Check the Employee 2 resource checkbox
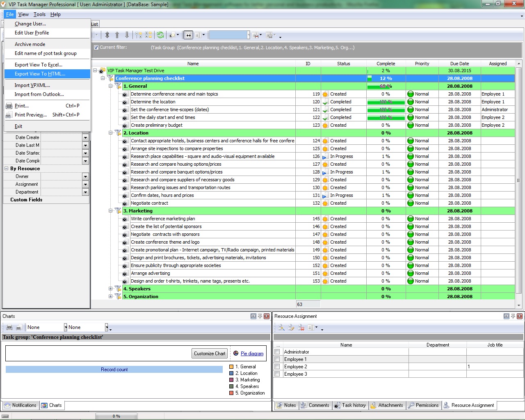525x420 pixels. click(277, 366)
